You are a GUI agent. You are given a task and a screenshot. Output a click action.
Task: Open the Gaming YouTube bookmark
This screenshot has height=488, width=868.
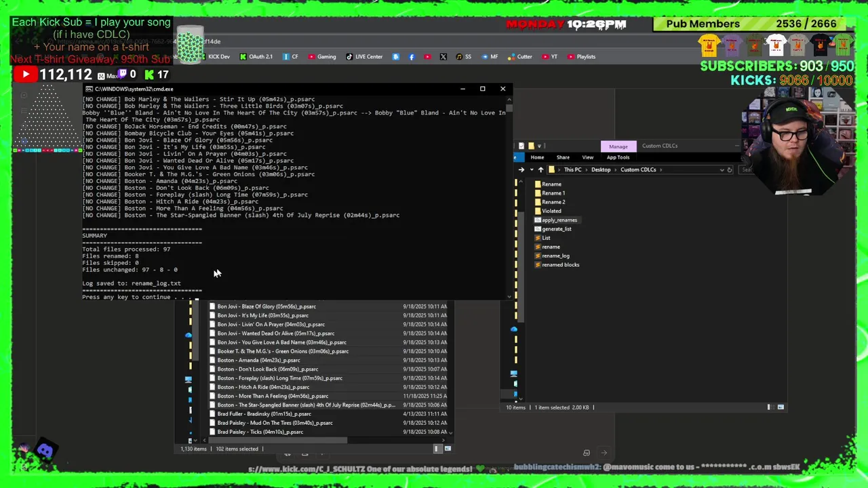[x=322, y=57]
